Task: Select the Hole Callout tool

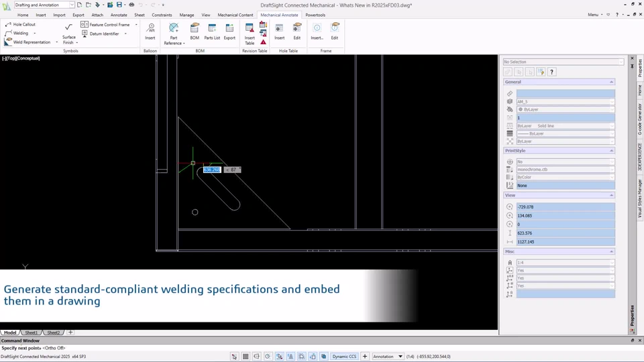Action: coord(20,24)
